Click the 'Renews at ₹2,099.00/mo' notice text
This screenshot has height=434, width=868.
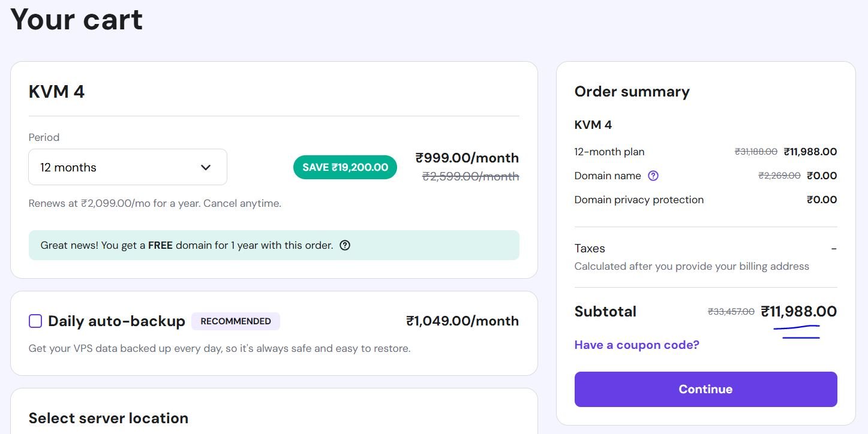155,203
